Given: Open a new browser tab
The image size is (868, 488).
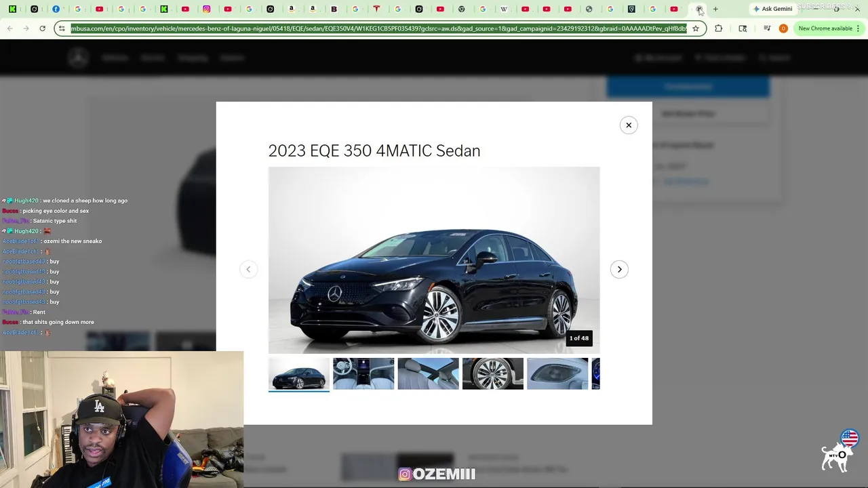Looking at the screenshot, I should [715, 9].
